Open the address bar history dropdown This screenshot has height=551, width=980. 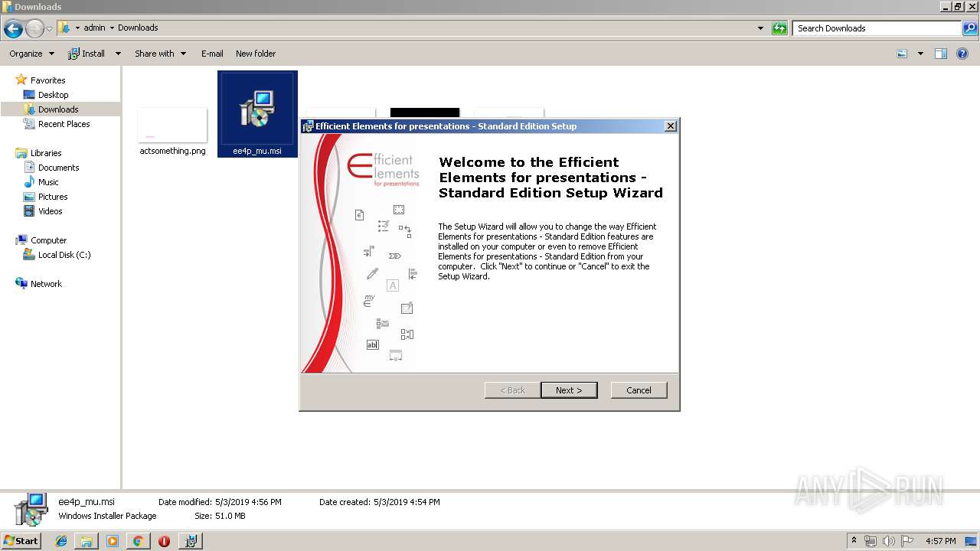tap(760, 28)
